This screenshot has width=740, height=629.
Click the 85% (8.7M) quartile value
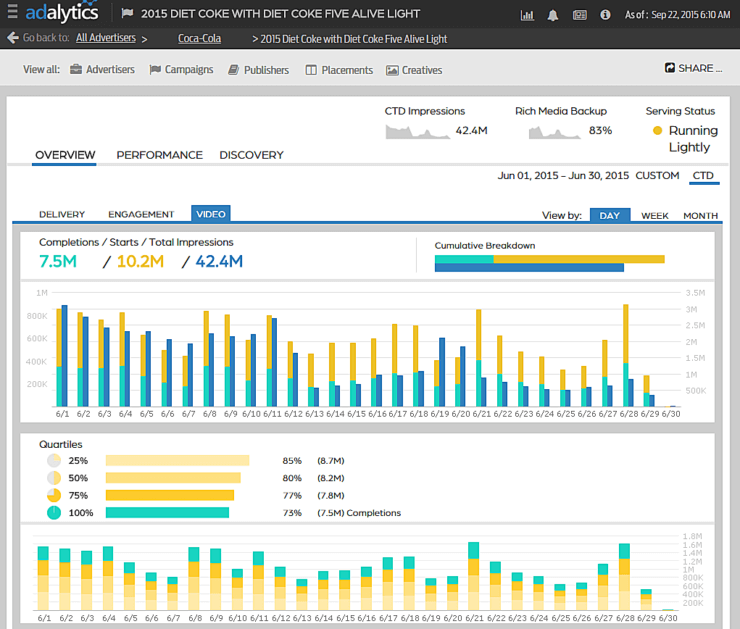pos(313,461)
